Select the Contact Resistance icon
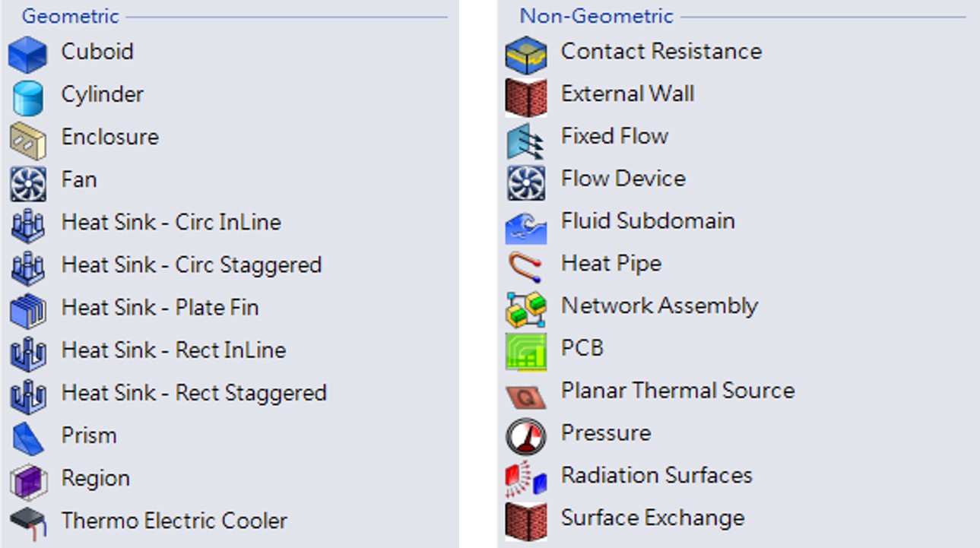The image size is (980, 548). 526,54
